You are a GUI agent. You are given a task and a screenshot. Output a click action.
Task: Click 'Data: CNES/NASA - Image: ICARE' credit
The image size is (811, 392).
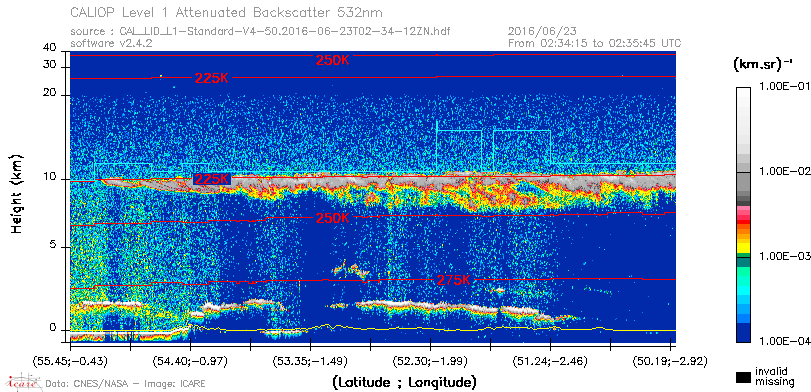click(125, 384)
